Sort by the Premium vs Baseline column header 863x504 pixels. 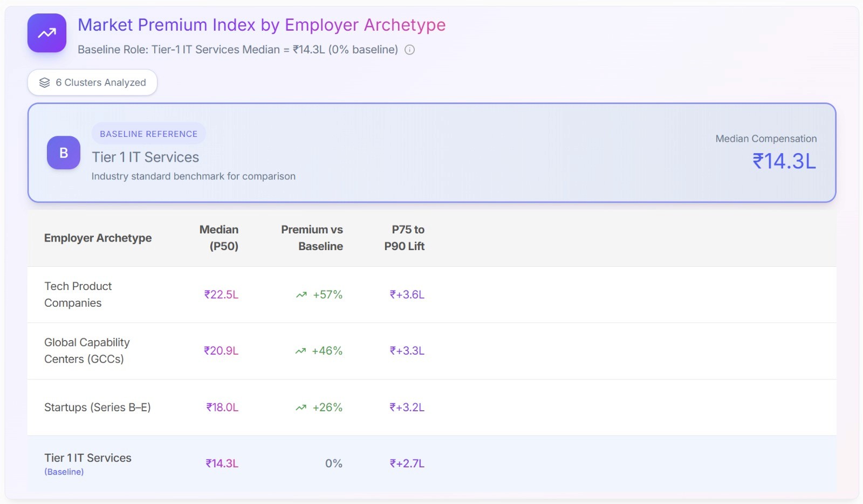[x=312, y=238]
